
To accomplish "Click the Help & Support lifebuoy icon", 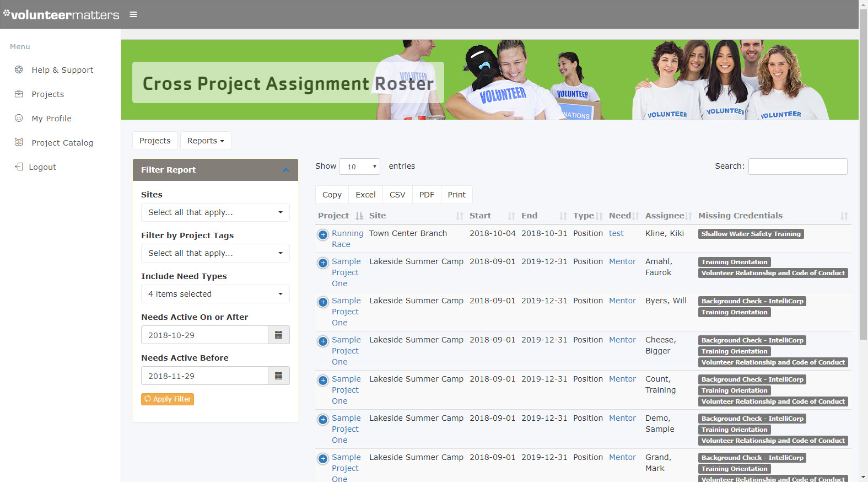I will (x=19, y=69).
